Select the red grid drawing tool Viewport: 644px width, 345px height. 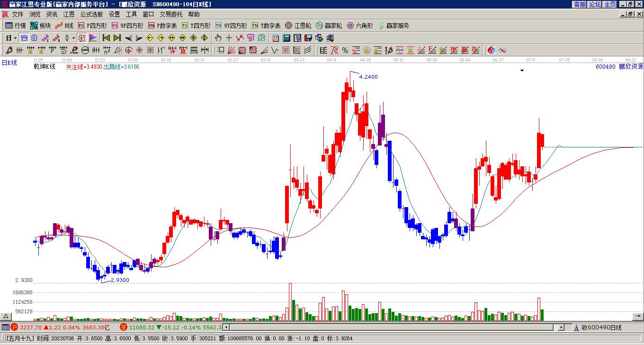tap(286, 50)
